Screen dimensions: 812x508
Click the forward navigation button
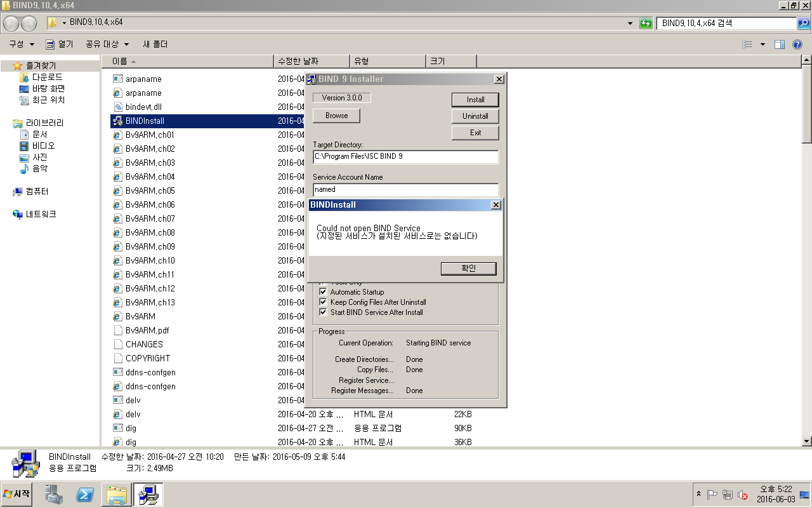point(29,23)
